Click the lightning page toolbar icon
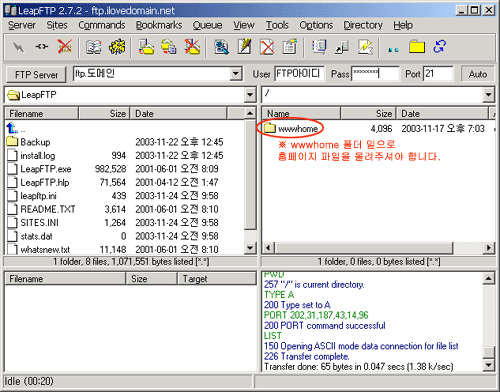The width and height of the screenshot is (500, 392). 365,47
